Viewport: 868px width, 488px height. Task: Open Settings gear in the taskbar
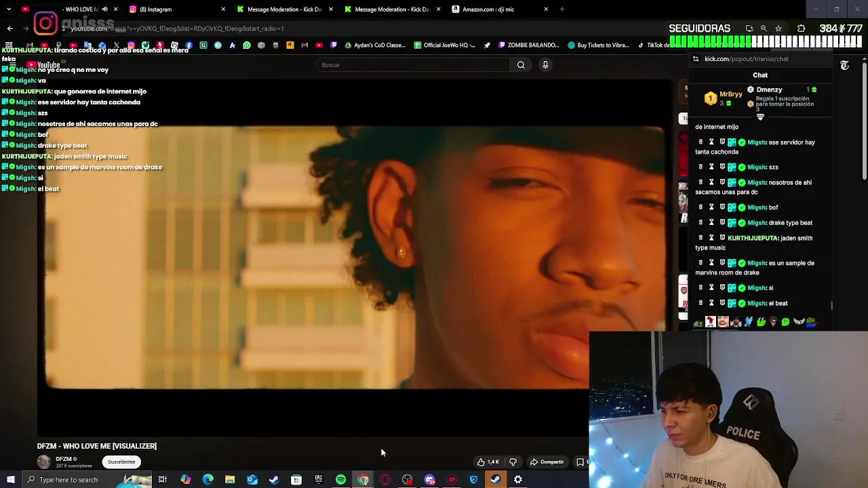(518, 480)
